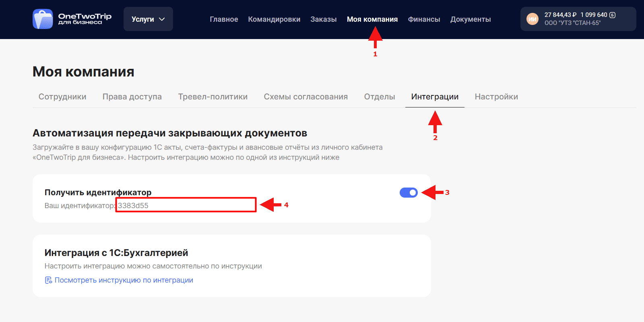Open the Заказы menu item

coord(323,19)
